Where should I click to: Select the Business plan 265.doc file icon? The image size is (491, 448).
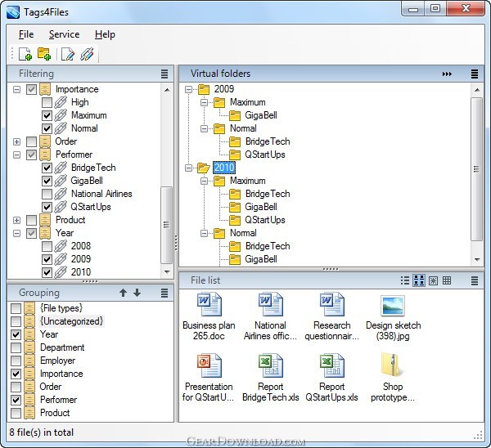[209, 304]
